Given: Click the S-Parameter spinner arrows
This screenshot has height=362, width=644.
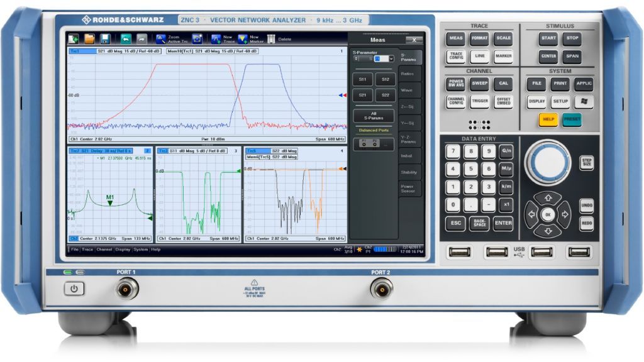Looking at the screenshot, I should (355, 58).
